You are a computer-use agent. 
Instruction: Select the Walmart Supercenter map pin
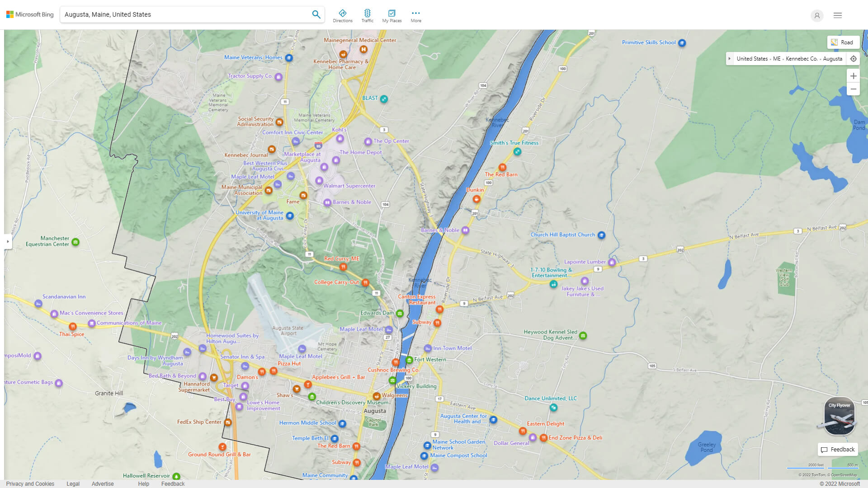pos(319,181)
